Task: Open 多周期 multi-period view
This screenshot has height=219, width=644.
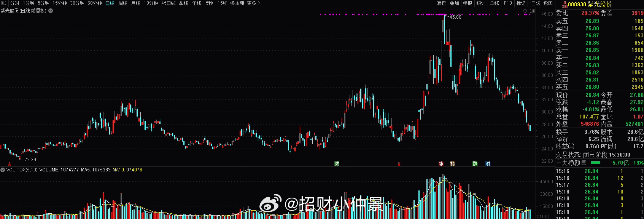Action: [237, 3]
